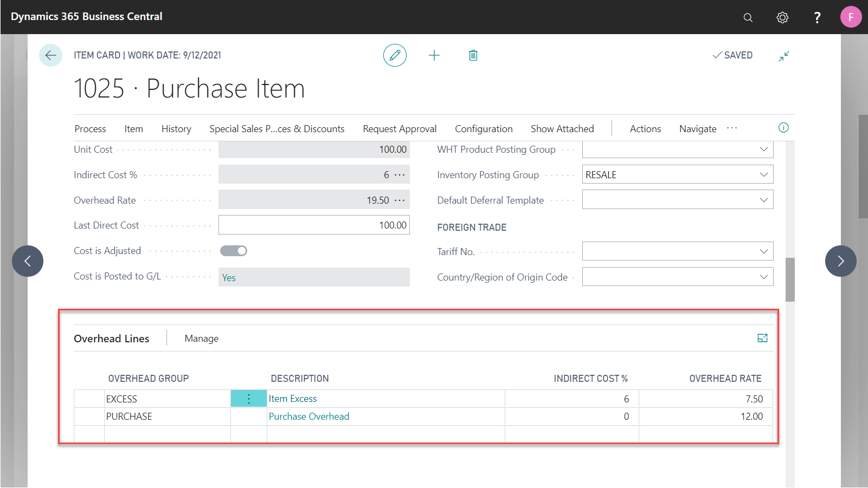Open the Manage menu in Overhead Lines
This screenshot has height=488, width=868.
point(202,339)
